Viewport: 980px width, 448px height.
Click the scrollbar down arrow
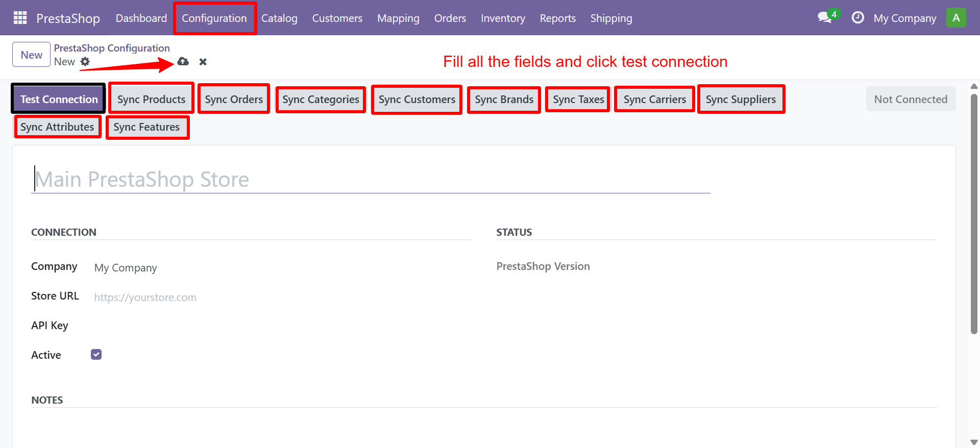[x=974, y=442]
